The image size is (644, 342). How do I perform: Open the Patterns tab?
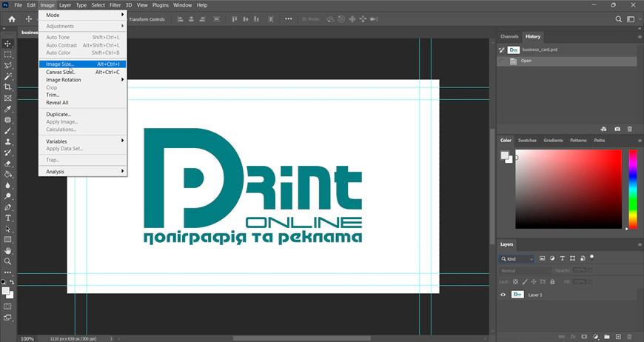tap(578, 140)
